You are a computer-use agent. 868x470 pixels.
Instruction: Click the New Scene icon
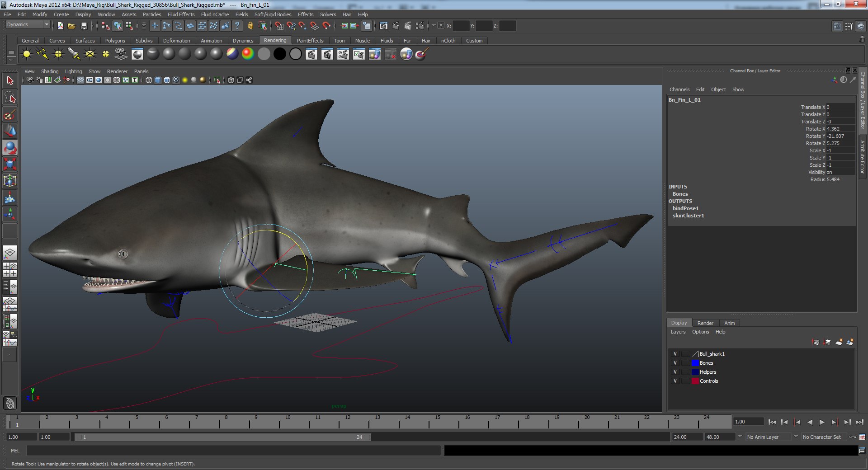click(x=60, y=26)
